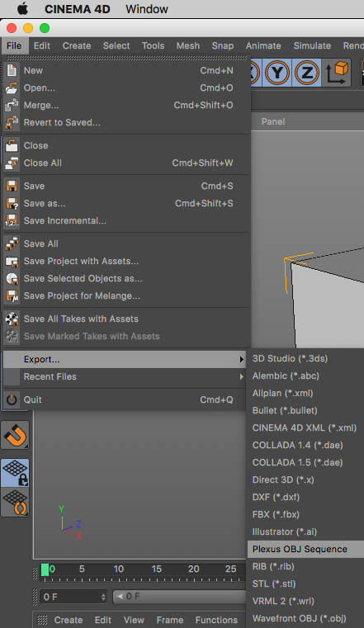364x628 pixels.
Task: Click the Save All icon
Action: [12, 243]
